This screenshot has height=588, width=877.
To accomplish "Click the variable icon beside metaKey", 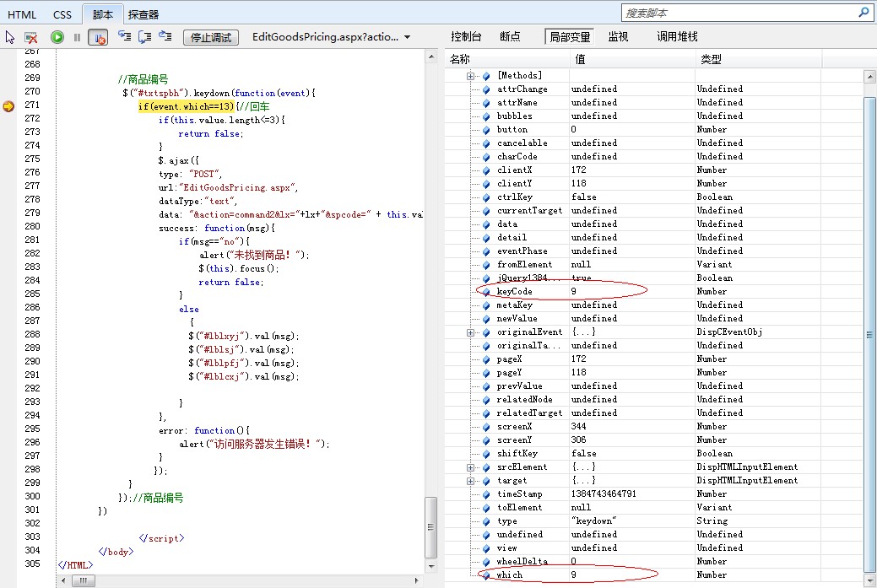I will click(x=486, y=305).
